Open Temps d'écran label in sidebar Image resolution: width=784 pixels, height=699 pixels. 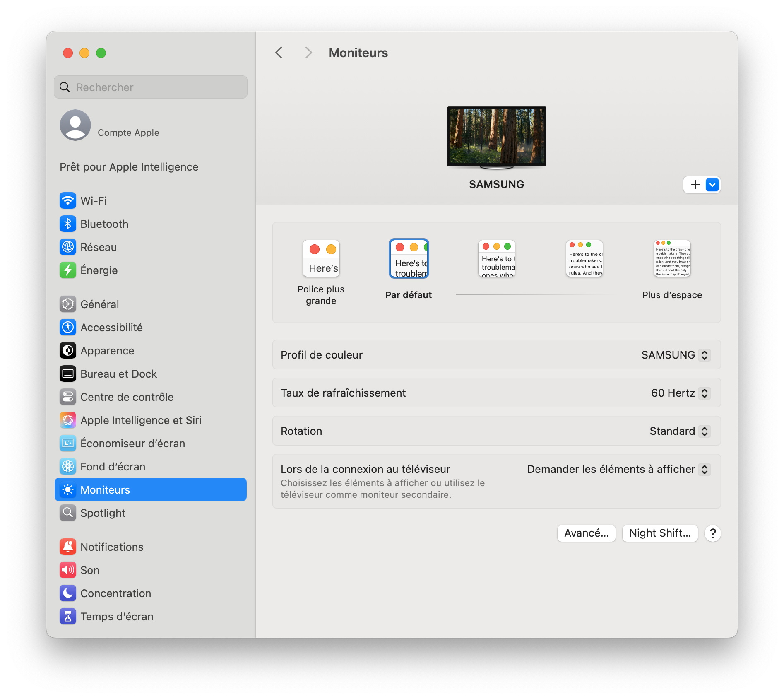pyautogui.click(x=117, y=617)
